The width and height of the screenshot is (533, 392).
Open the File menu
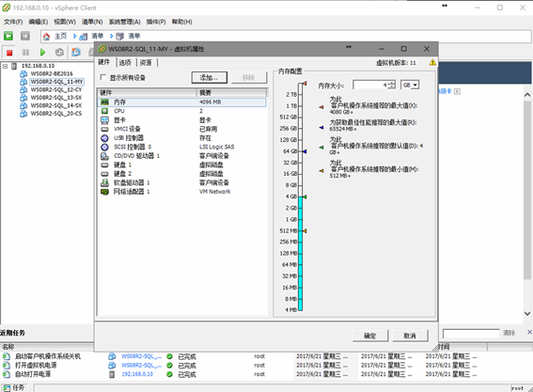coord(13,22)
